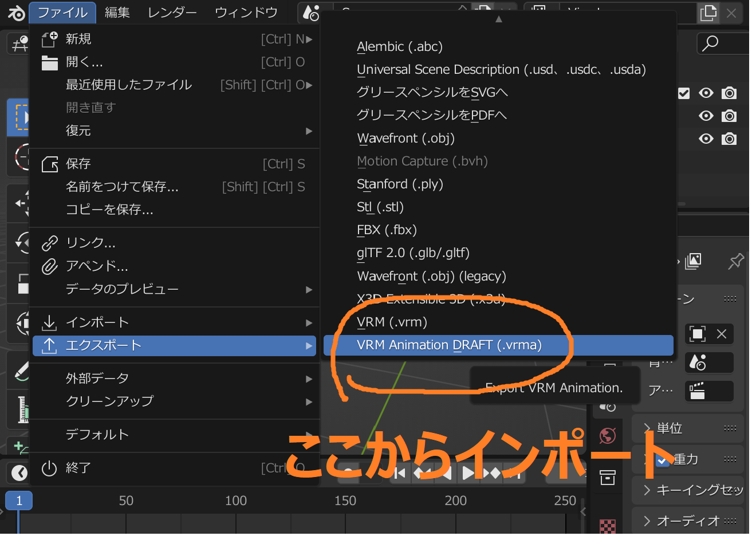Export as FBX (.fbx)

pyautogui.click(x=498, y=230)
